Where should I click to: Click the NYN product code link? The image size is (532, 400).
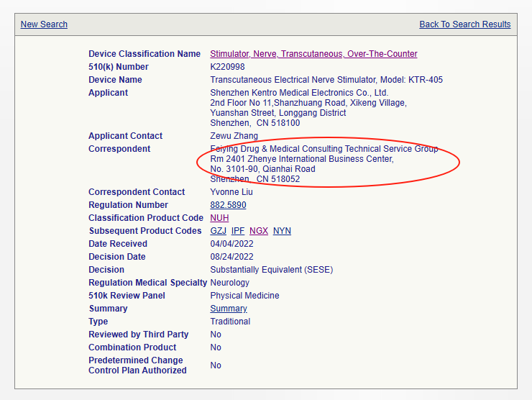pos(282,231)
